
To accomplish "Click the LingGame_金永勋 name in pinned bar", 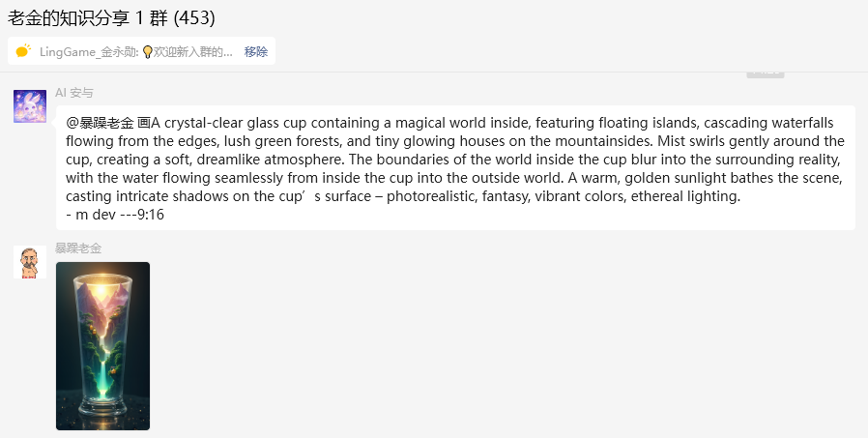I will point(89,52).
